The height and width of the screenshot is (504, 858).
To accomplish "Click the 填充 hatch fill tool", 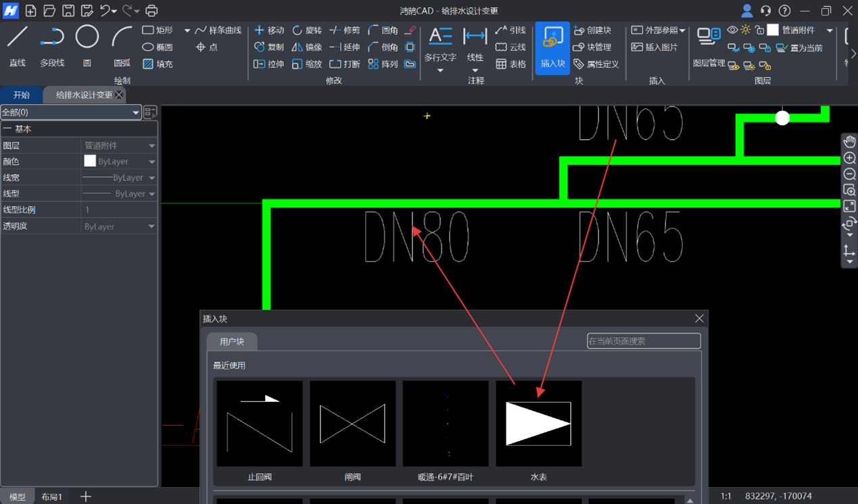I will (x=158, y=64).
